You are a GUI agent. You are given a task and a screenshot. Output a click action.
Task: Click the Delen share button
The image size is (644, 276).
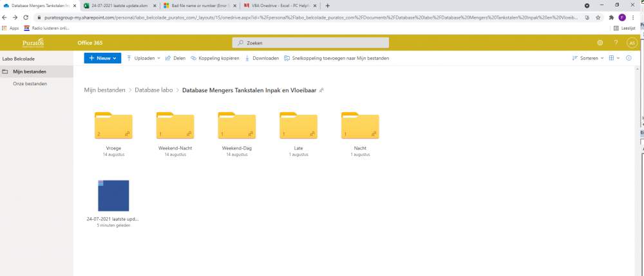(175, 58)
